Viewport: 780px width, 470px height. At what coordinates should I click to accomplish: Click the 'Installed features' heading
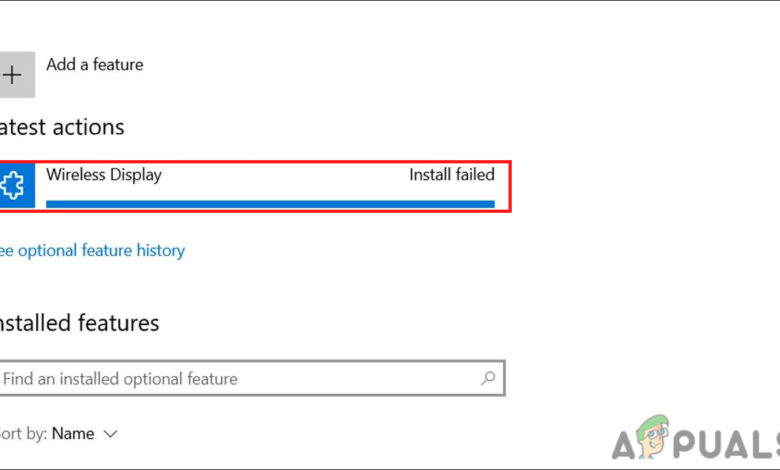(x=78, y=323)
